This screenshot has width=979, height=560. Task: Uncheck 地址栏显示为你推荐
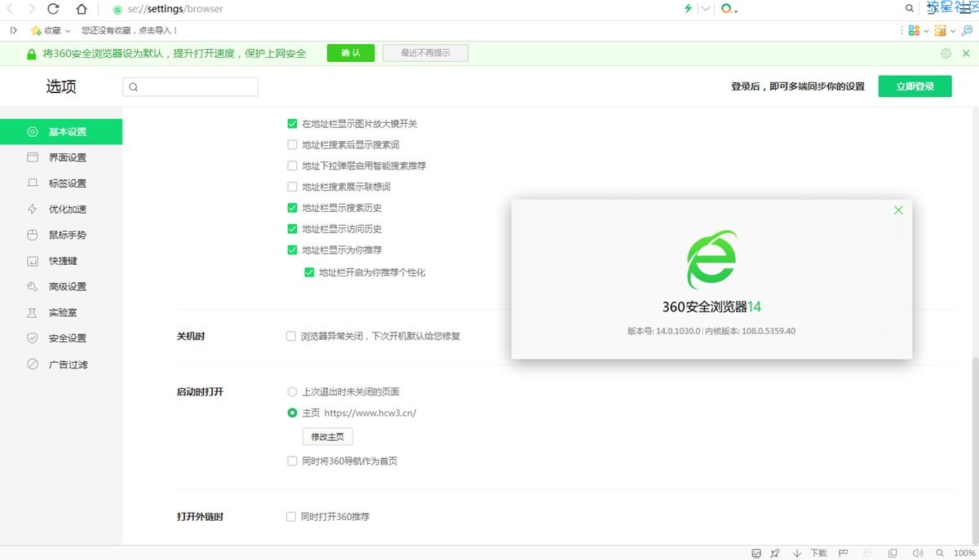point(292,250)
